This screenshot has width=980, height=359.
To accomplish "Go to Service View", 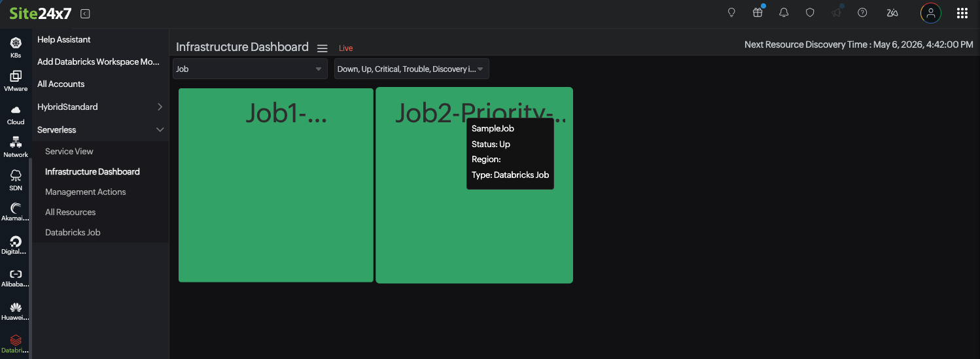I will 69,151.
